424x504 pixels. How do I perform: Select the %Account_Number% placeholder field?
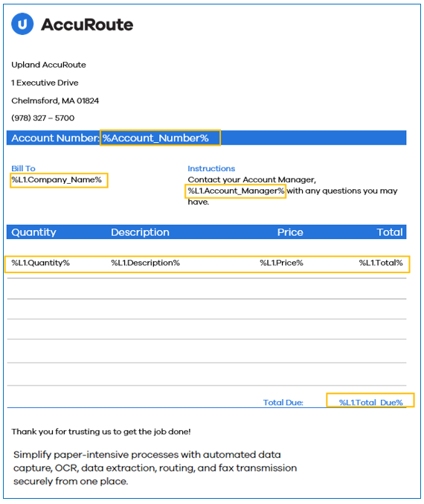160,138
